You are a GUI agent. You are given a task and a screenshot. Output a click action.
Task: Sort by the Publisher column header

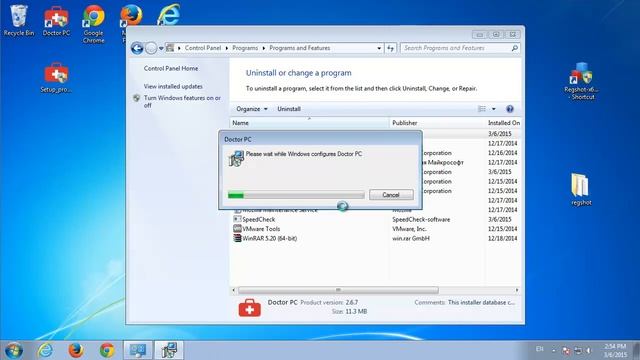(x=437, y=123)
